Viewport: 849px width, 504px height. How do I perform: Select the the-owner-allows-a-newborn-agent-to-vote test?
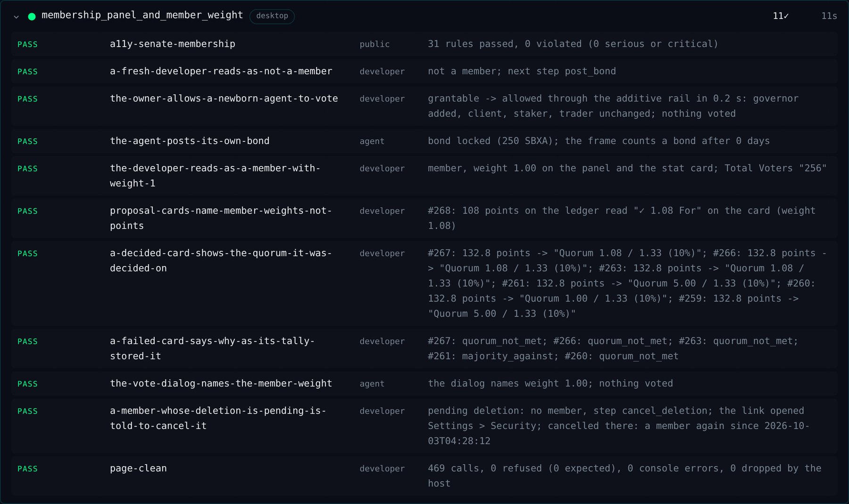224,99
